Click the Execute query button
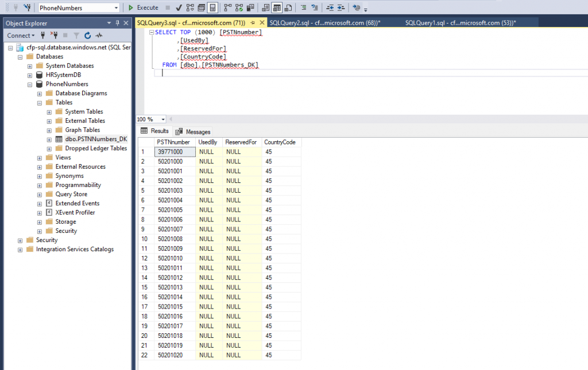 coord(143,8)
